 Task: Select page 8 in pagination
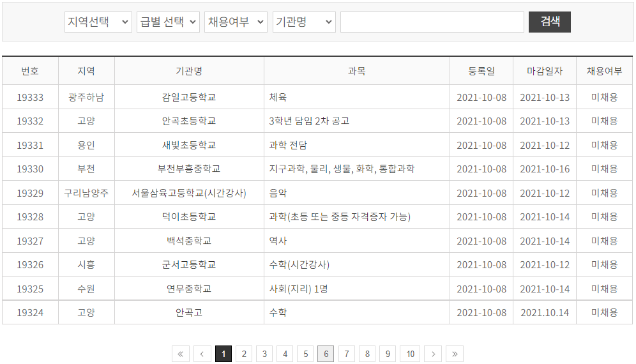pyautogui.click(x=367, y=354)
